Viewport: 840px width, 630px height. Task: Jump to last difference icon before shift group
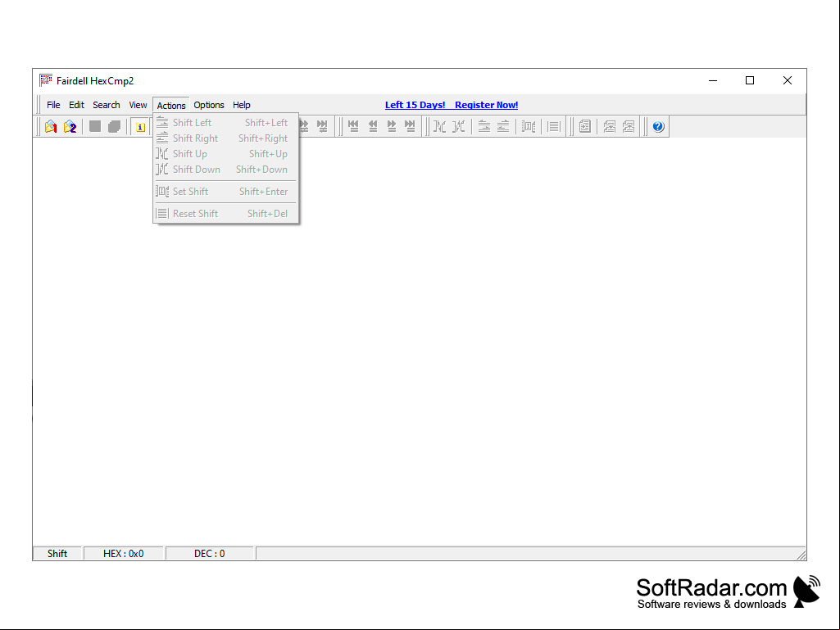[x=411, y=126]
